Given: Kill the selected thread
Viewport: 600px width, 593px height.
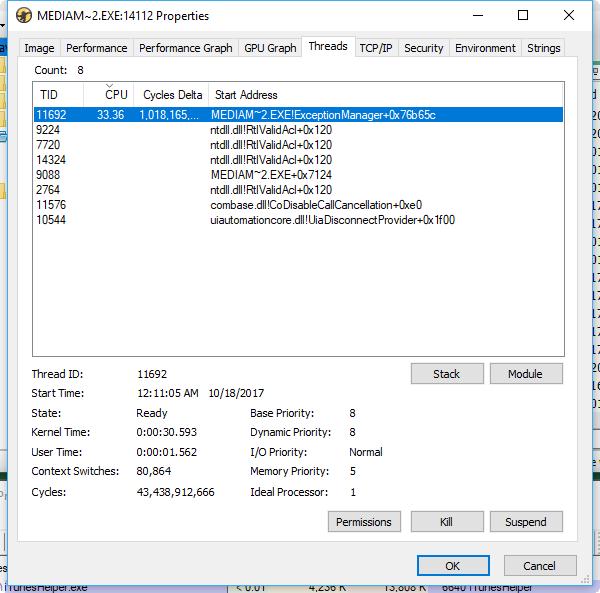Looking at the screenshot, I should [x=446, y=522].
